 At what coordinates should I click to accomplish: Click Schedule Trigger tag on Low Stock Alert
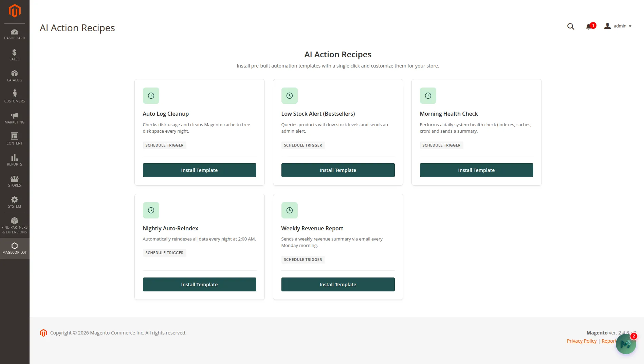pos(303,145)
